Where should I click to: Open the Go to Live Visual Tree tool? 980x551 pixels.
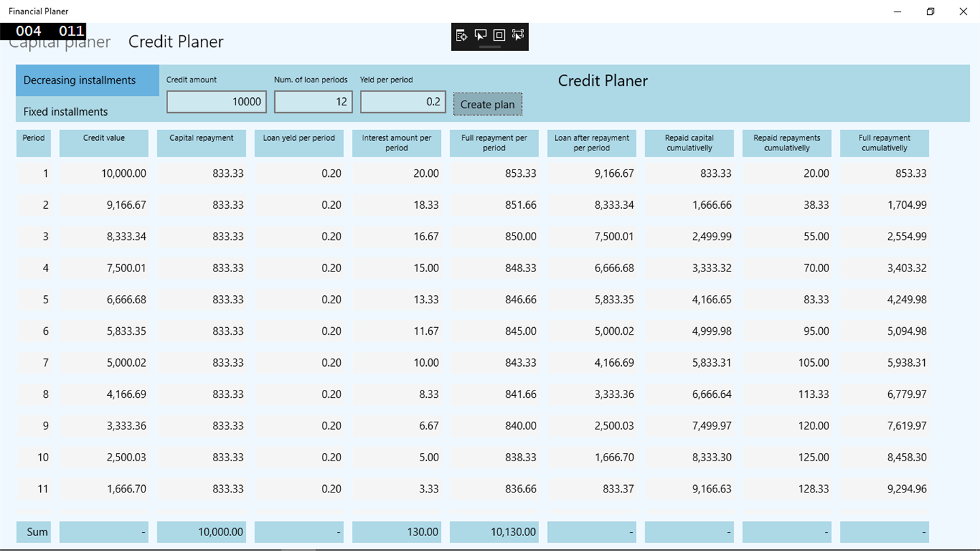462,35
